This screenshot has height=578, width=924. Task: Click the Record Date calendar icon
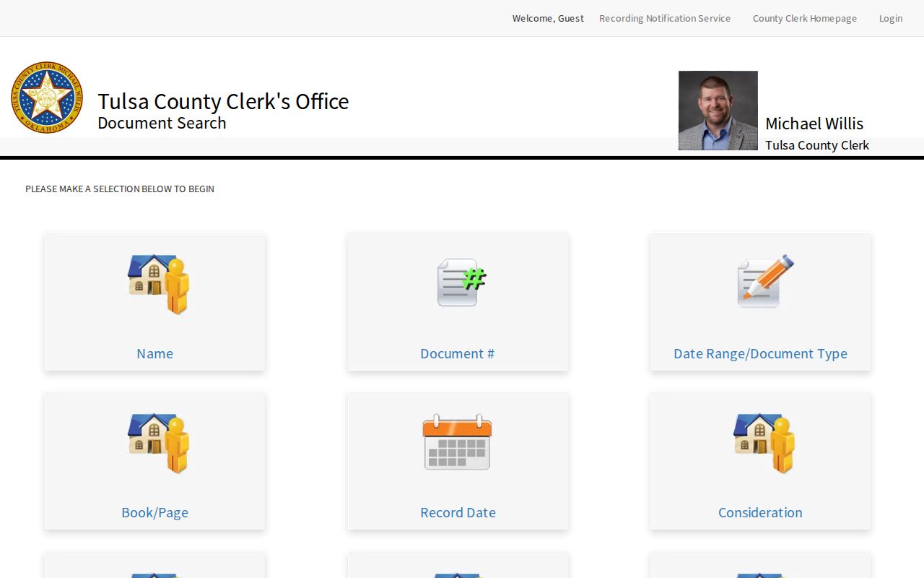pos(457,442)
